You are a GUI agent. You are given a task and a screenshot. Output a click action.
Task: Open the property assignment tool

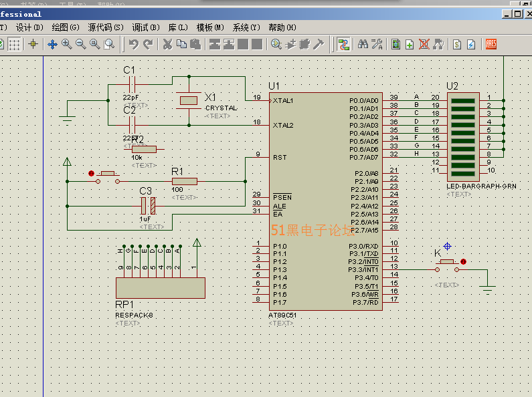[377, 44]
